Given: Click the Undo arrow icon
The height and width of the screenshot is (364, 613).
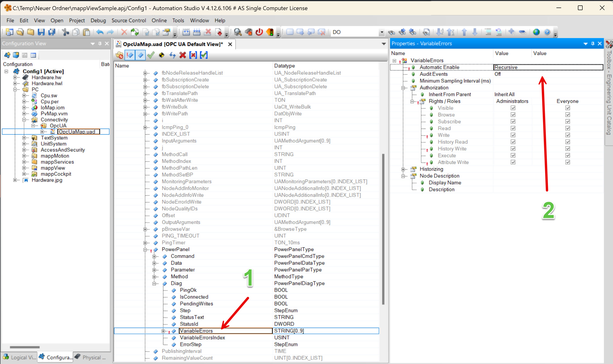Looking at the screenshot, I should click(x=100, y=32).
